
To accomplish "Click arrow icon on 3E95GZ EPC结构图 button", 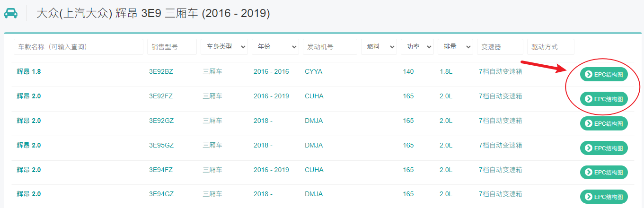I will coord(589,148).
